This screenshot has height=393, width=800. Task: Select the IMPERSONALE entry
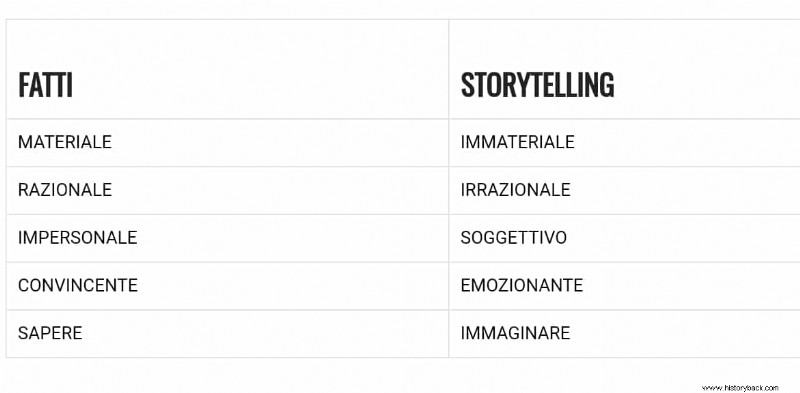pos(227,238)
